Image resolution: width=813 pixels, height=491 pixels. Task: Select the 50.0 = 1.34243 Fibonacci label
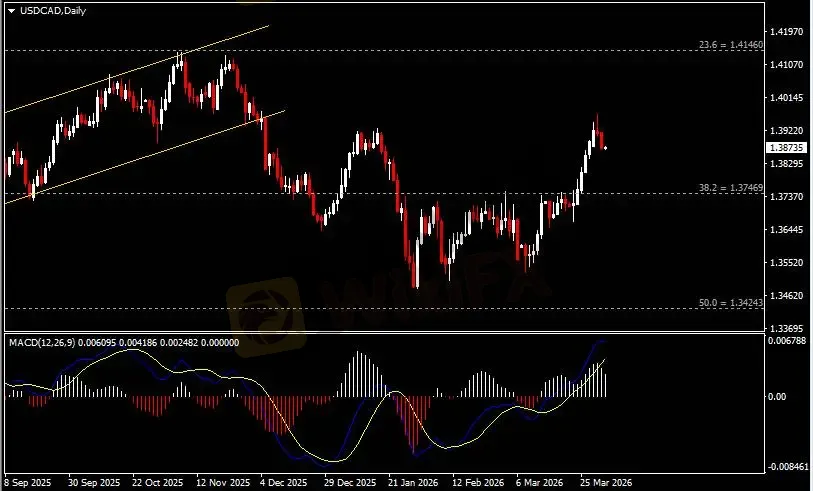[731, 303]
